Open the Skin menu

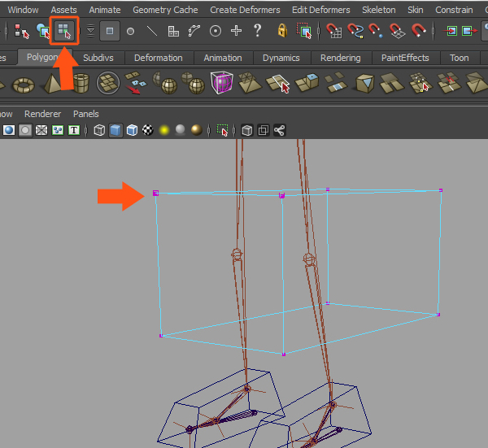point(416,10)
